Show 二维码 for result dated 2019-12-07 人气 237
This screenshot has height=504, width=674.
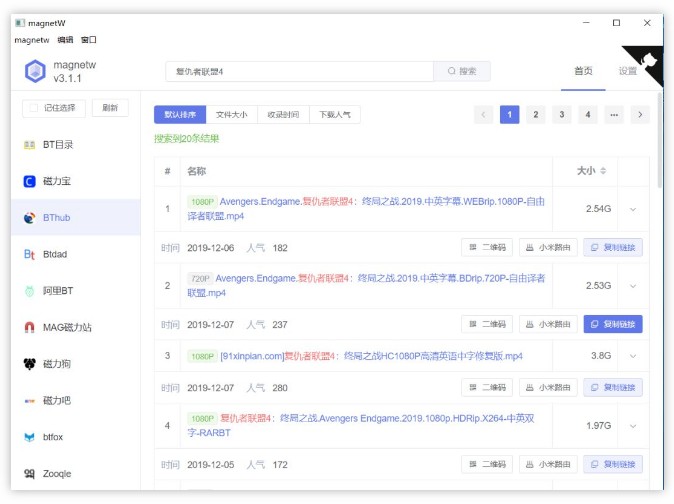[487, 324]
